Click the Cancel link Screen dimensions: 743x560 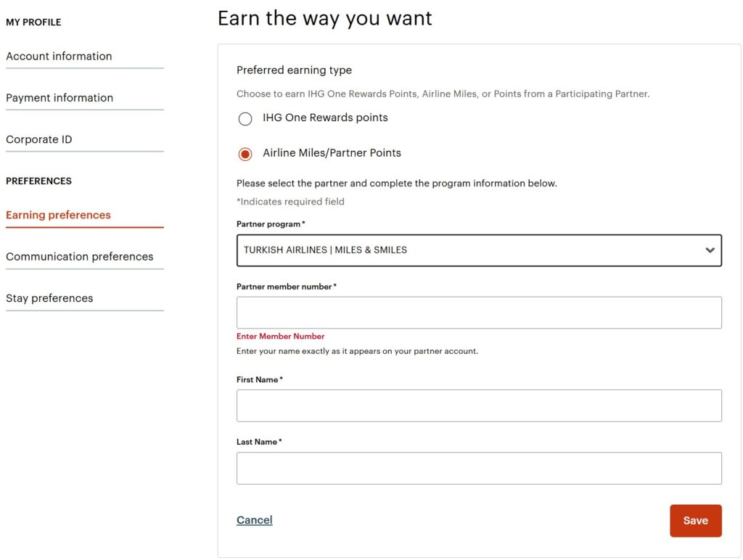click(x=255, y=520)
